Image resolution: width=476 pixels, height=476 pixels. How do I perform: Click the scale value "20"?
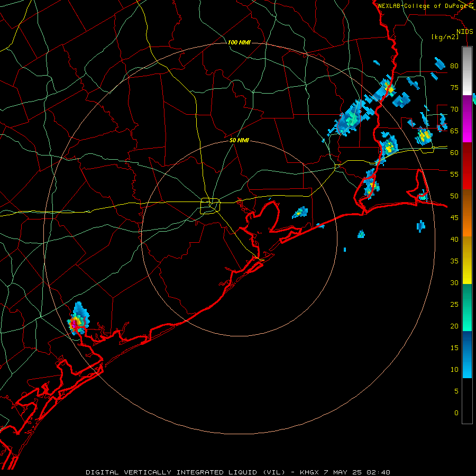pyautogui.click(x=454, y=326)
